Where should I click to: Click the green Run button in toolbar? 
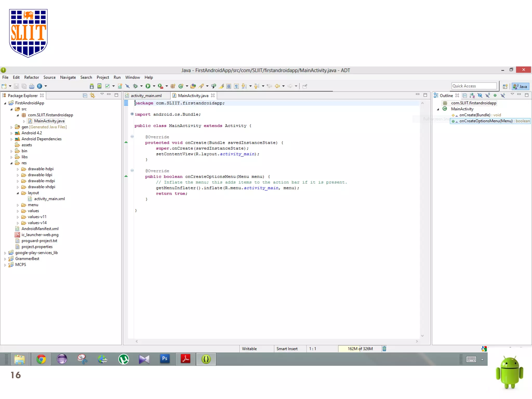148,86
